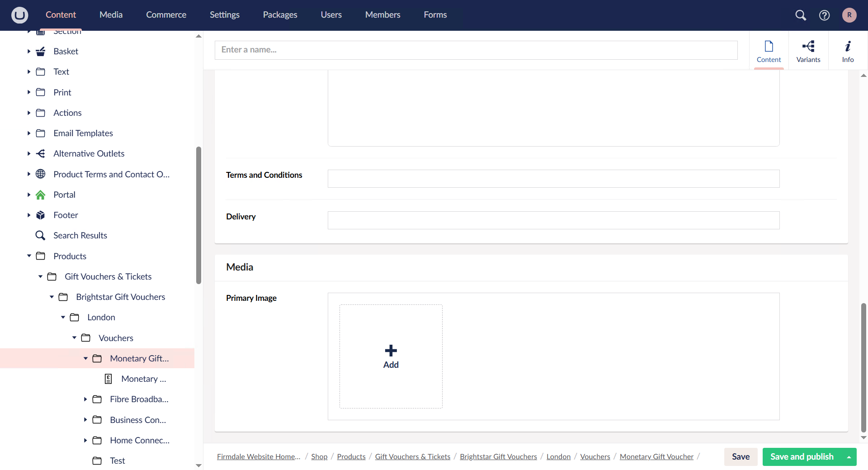
Task: Open the Commerce section
Action: [x=166, y=14]
